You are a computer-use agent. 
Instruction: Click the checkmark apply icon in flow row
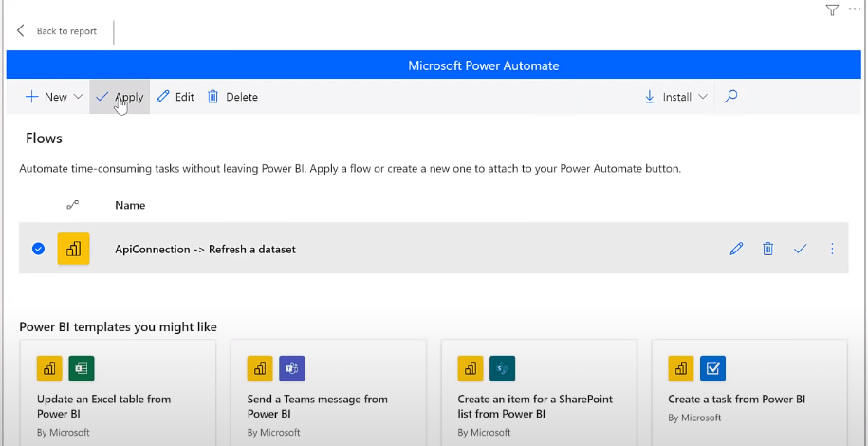[x=800, y=249]
